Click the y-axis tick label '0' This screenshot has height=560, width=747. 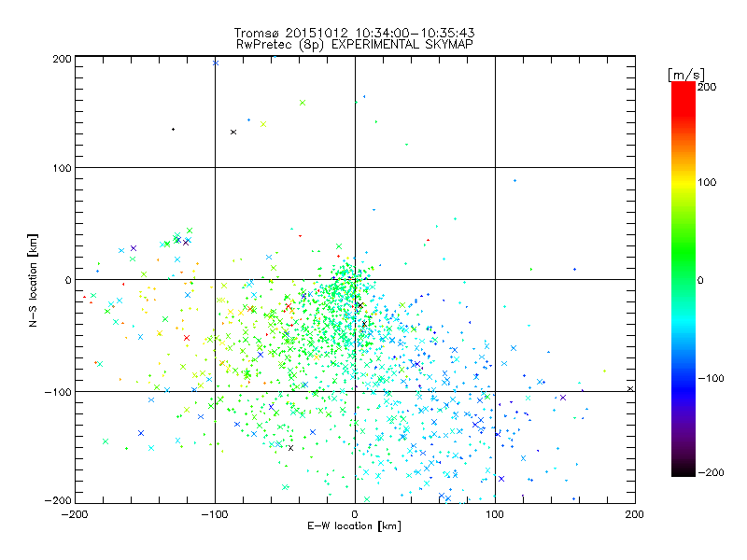tap(68, 280)
